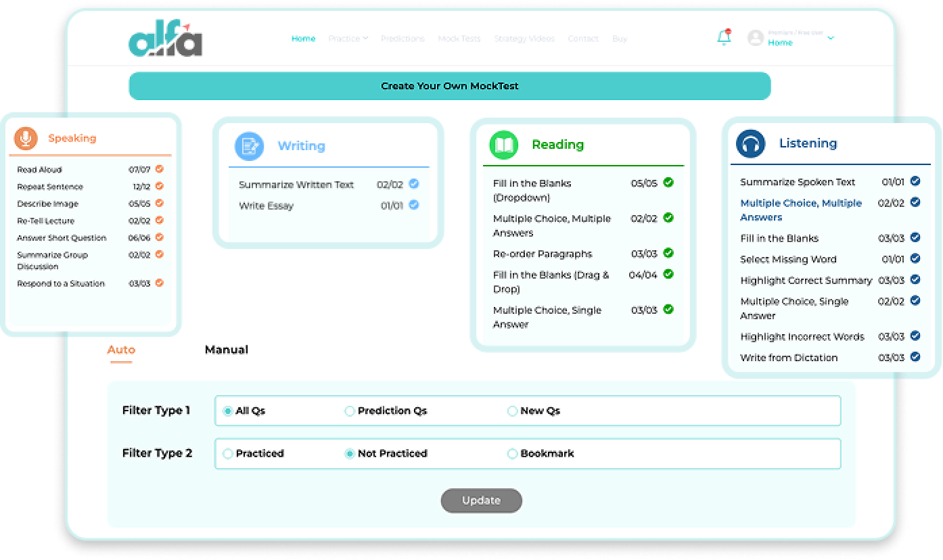Click the 04/04 Drag & Drop count
This screenshot has height=560, width=943.
(643, 275)
